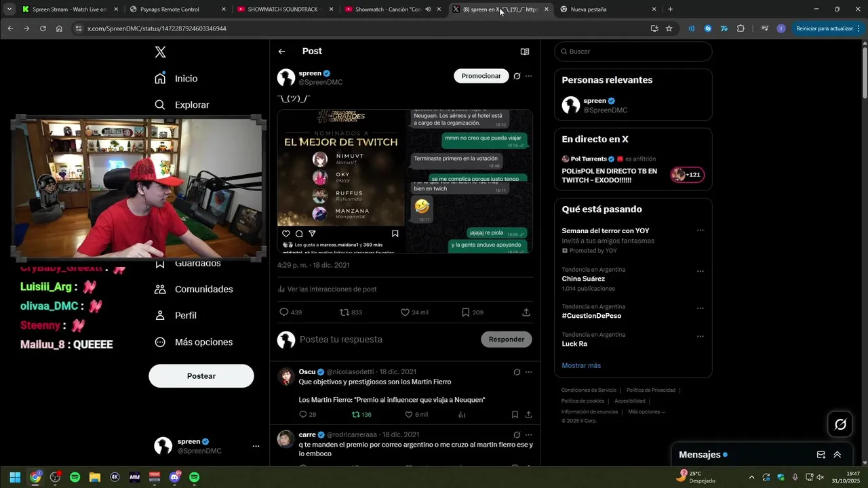Image resolution: width=868 pixels, height=488 pixels.
Task: Focus the Buscar search box
Action: pos(633,52)
